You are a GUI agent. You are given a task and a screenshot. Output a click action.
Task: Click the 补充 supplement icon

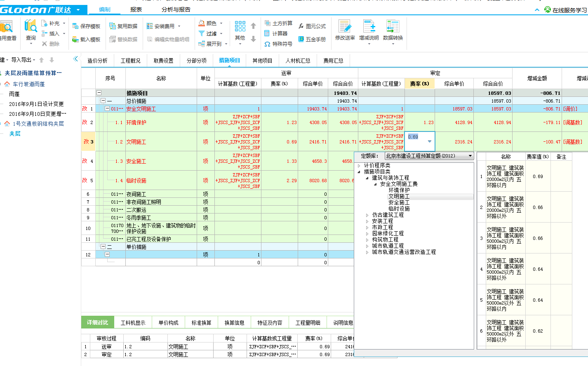[x=45, y=23]
